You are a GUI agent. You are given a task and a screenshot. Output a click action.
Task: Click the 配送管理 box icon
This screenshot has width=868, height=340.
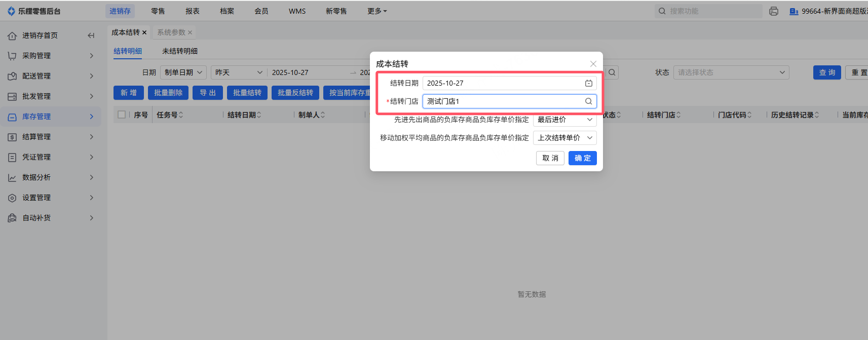pyautogui.click(x=12, y=76)
